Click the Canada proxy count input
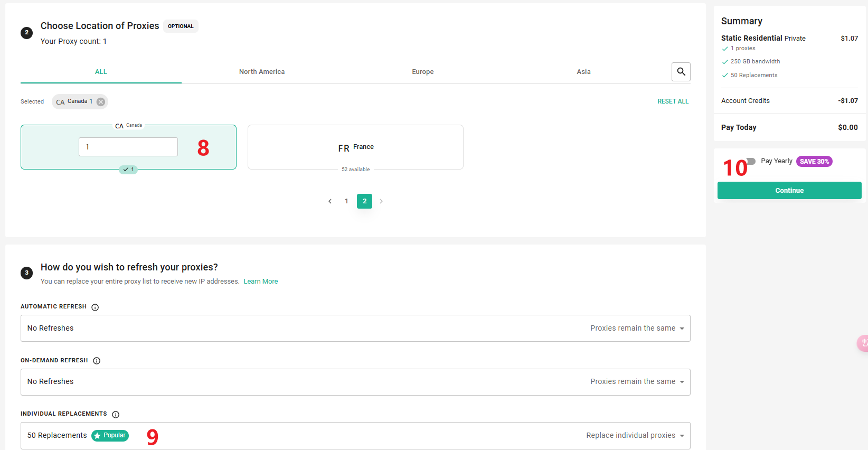 (128, 147)
